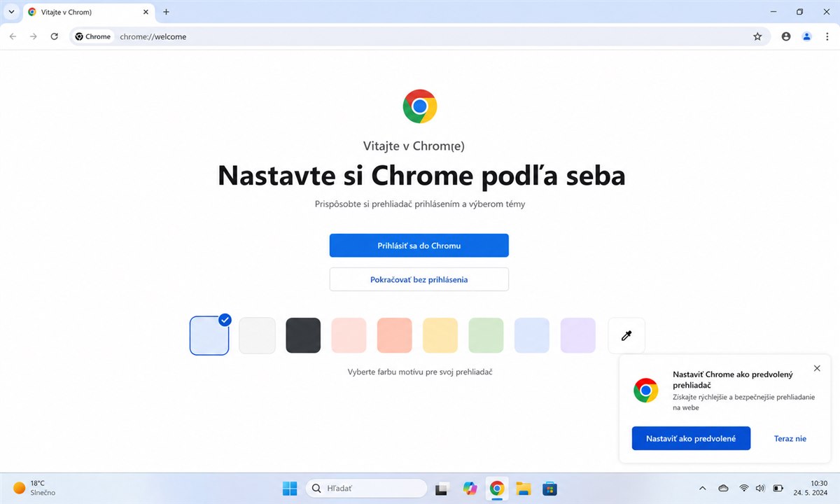This screenshot has height=504, width=840.
Task: Click Teraz nie link
Action: pos(790,438)
